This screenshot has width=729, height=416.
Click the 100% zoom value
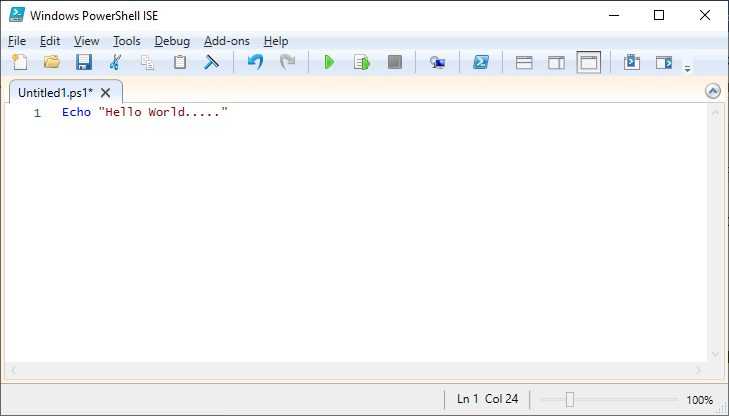[x=699, y=400]
